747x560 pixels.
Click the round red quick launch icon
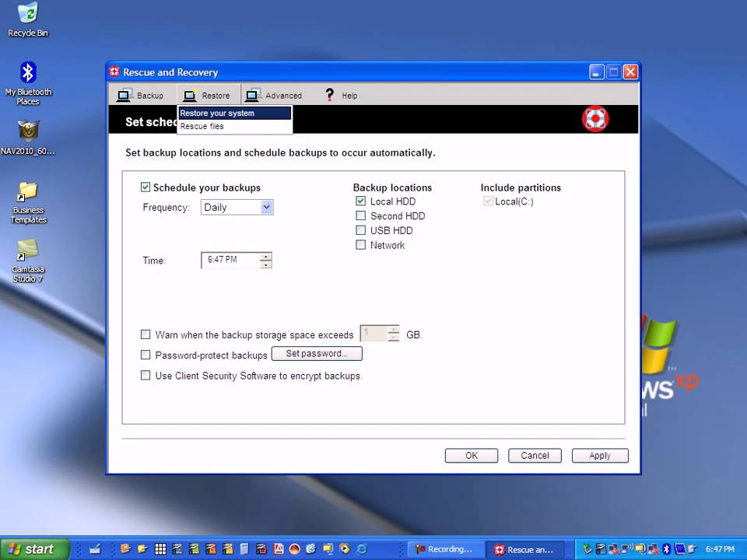tap(295, 549)
